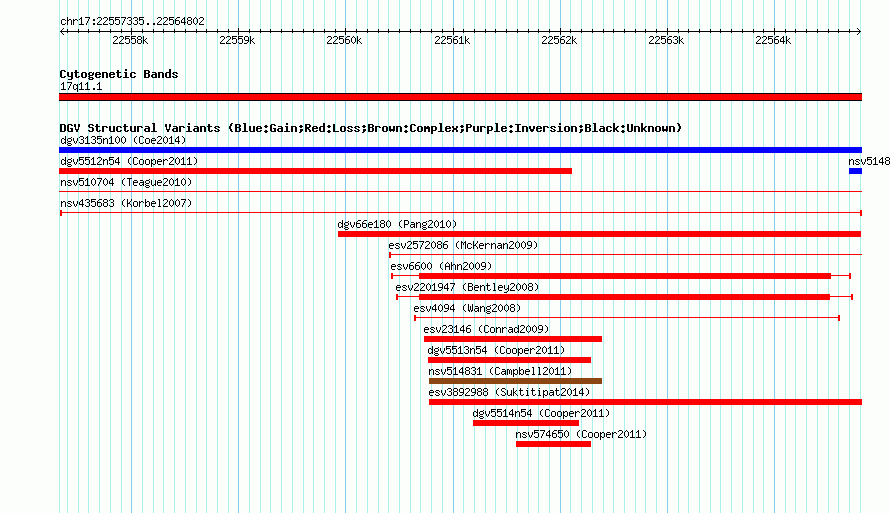Click the 22561k ruler mark
The width and height of the screenshot is (890, 513).
pyautogui.click(x=452, y=40)
